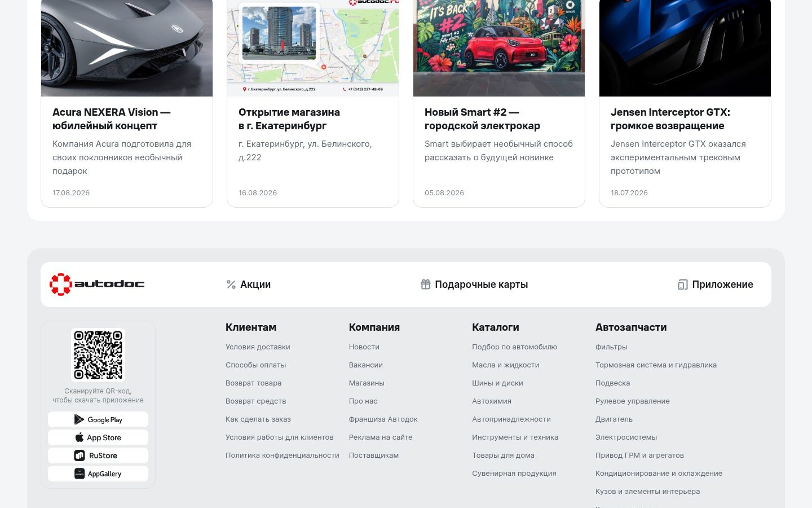The width and height of the screenshot is (812, 508).
Task: Open Условия доставки link
Action: tap(258, 347)
